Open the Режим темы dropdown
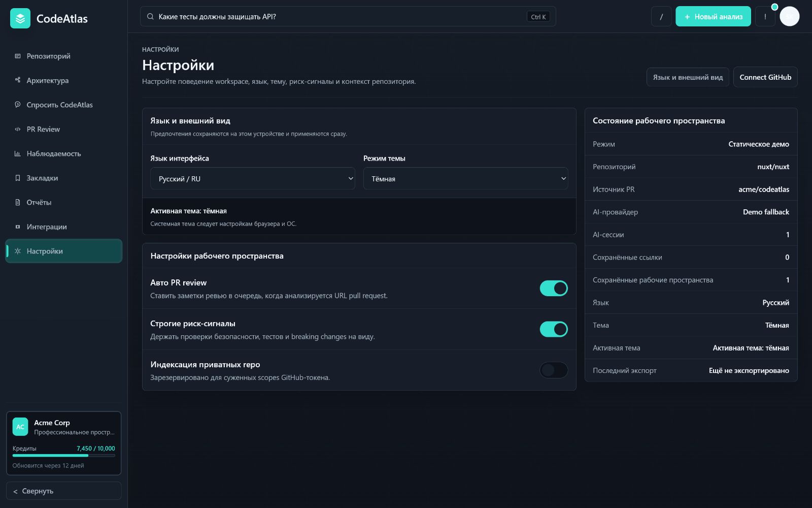The width and height of the screenshot is (812, 508). (x=465, y=178)
